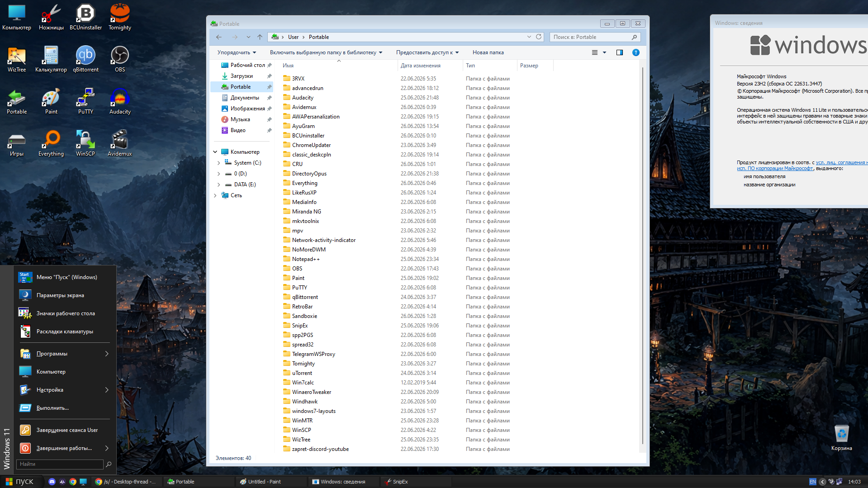Toggle the preview pane in Explorer

[x=620, y=52]
